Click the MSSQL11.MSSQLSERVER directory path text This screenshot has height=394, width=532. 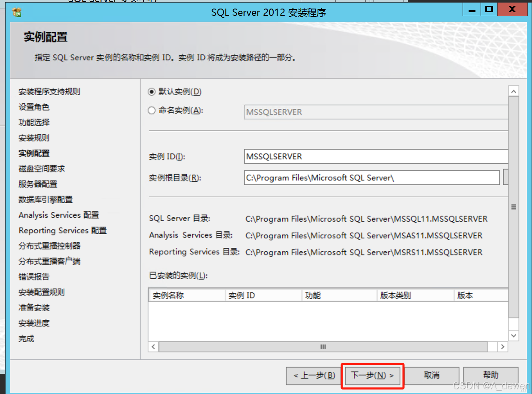(x=367, y=219)
